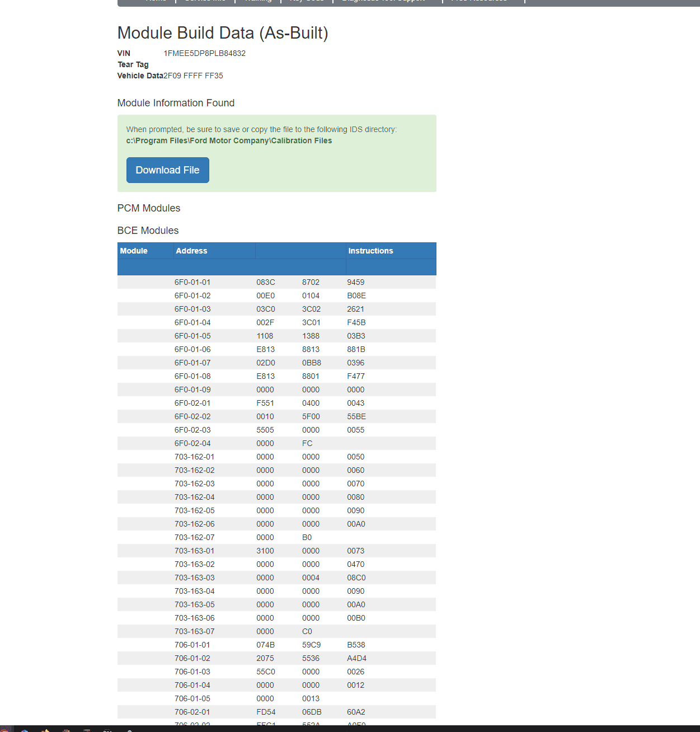Screen dimensions: 700x732
Task: Click the BCE Modules heading
Action: (x=148, y=231)
